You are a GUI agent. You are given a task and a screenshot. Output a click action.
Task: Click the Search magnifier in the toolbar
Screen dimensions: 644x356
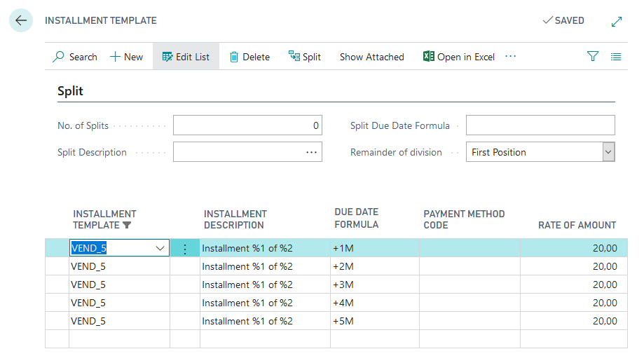pos(74,57)
